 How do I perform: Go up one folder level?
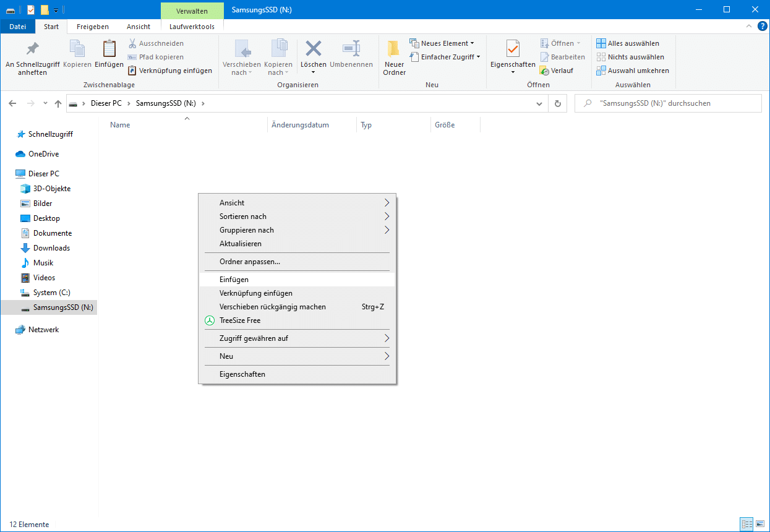click(58, 103)
